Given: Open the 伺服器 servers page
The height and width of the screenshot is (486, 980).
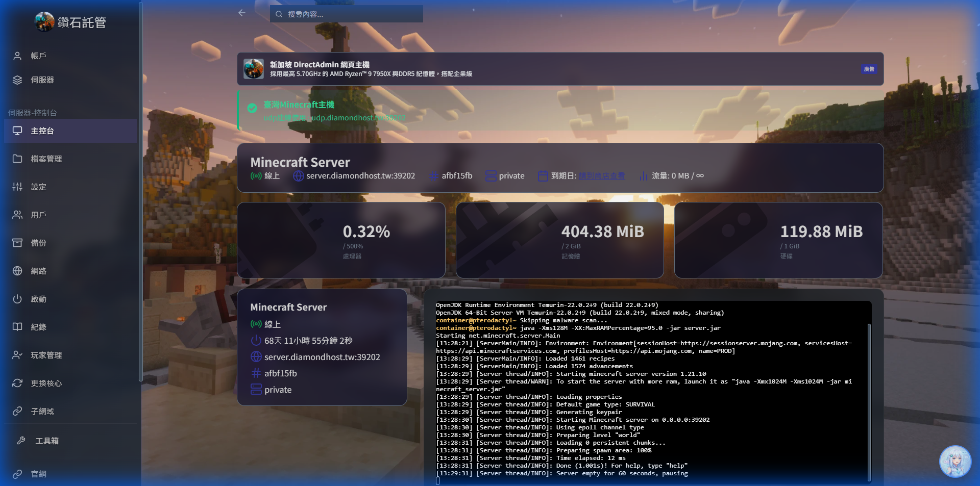Looking at the screenshot, I should pyautogui.click(x=42, y=80).
